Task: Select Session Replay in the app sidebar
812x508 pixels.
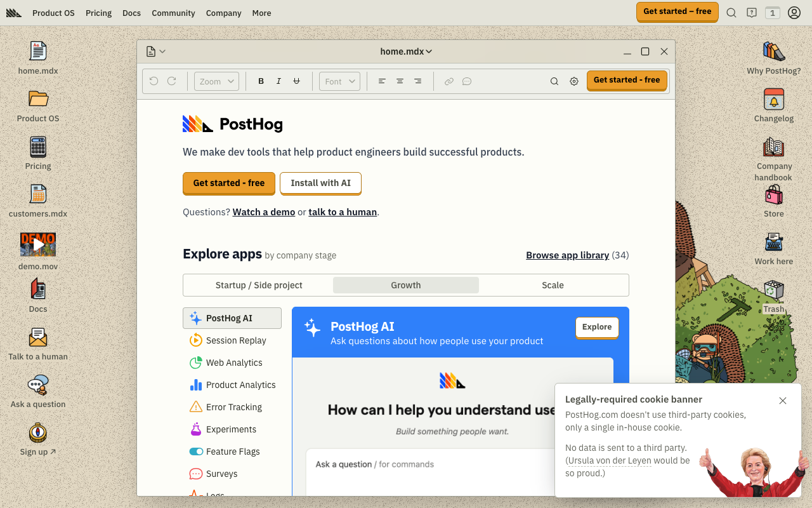Action: pyautogui.click(x=235, y=340)
